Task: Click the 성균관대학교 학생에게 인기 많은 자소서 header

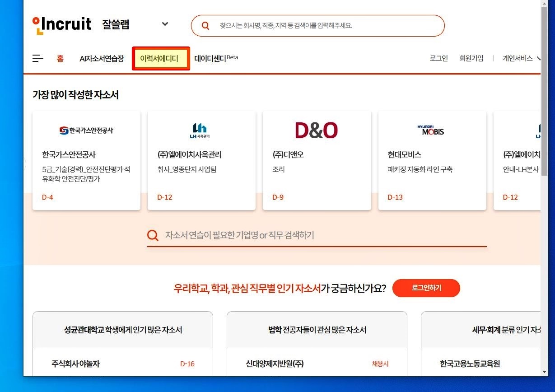Action: point(123,330)
